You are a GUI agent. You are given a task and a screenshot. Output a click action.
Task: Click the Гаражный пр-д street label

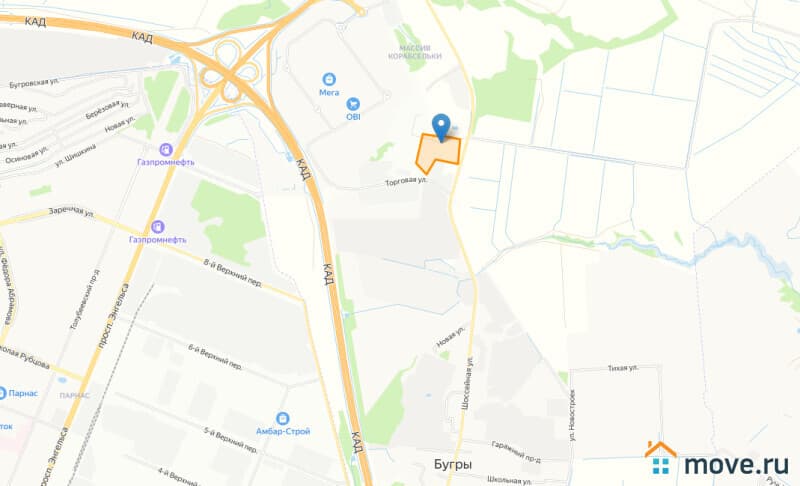[516, 451]
